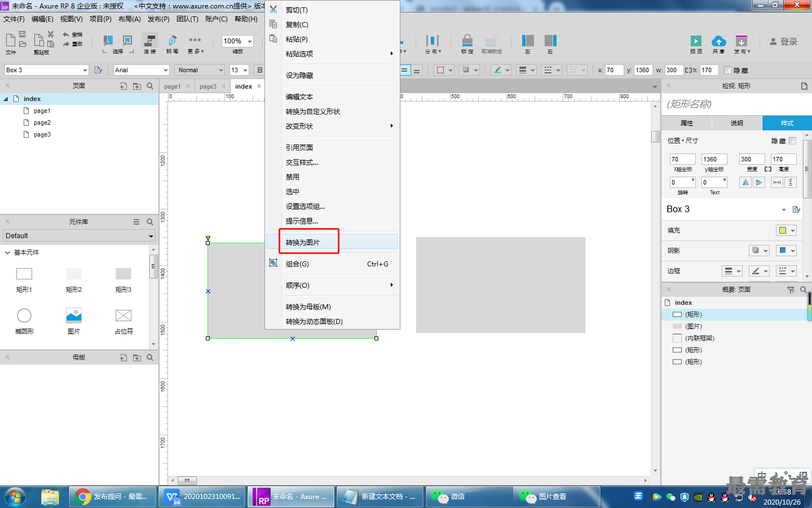Open the Normal font weight dropdown
Viewport: 812px width, 508px height.
(x=220, y=70)
